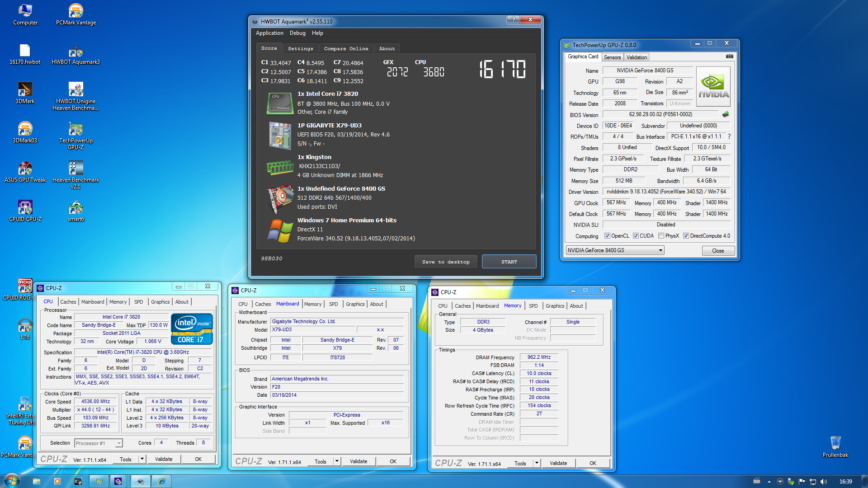Switch to the Sensors tab in GPU-Z

612,57
